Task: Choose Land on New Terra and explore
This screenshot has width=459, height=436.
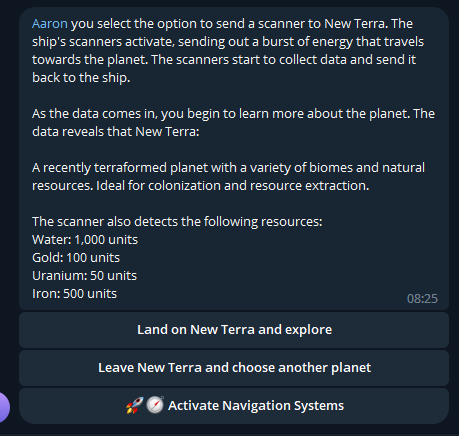Action: pos(234,330)
